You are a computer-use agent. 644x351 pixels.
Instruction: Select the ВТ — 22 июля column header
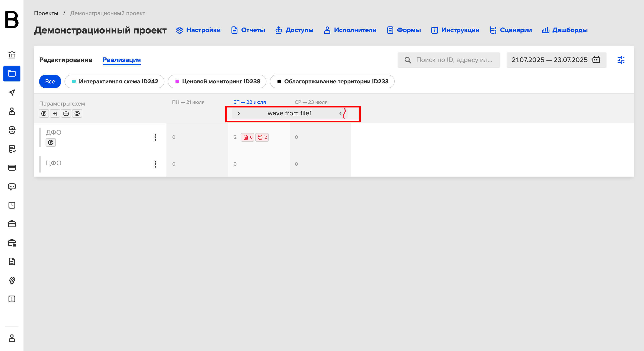pos(250,102)
